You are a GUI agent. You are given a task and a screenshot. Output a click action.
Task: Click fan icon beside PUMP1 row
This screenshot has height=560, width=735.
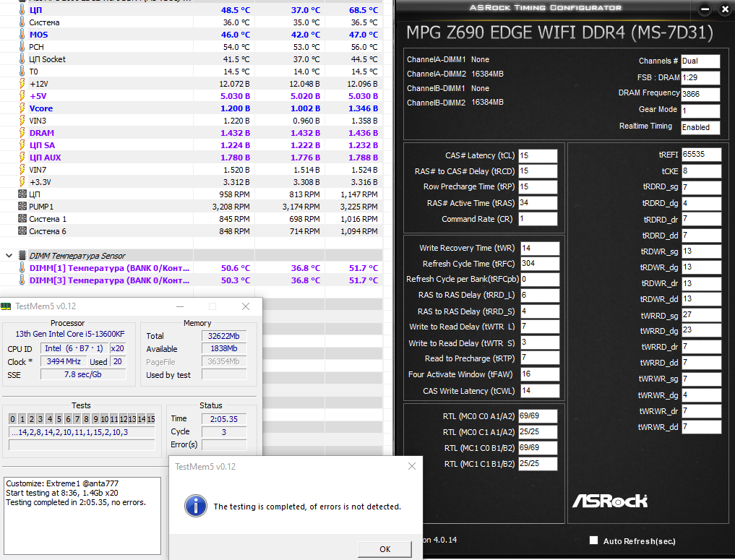(x=22, y=206)
